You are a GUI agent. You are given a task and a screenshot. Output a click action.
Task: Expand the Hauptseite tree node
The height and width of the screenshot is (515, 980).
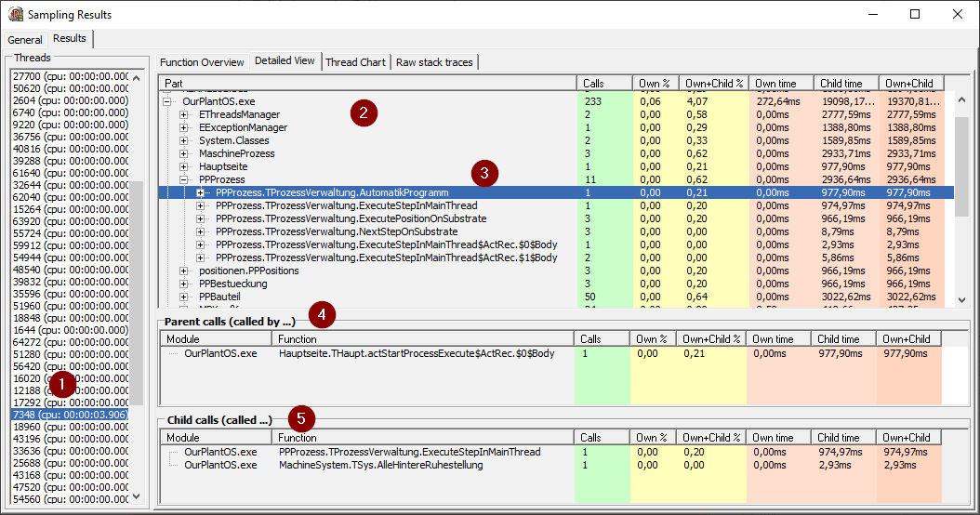coord(184,166)
